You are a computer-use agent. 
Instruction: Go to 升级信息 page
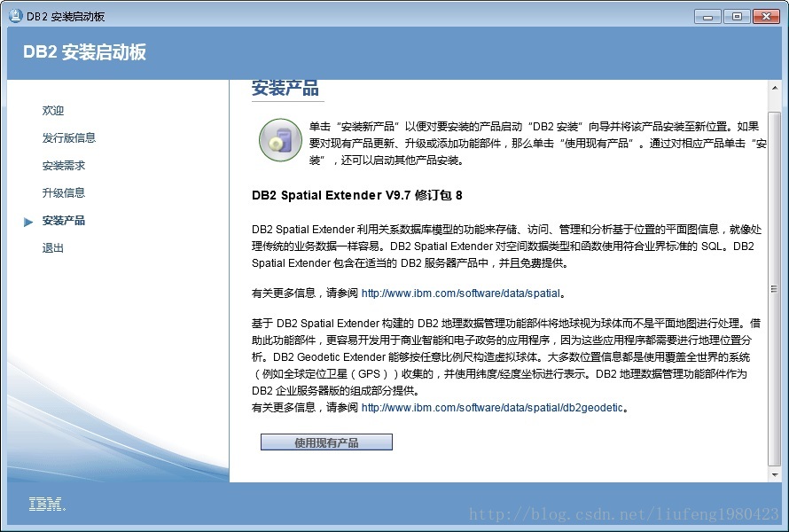64,192
